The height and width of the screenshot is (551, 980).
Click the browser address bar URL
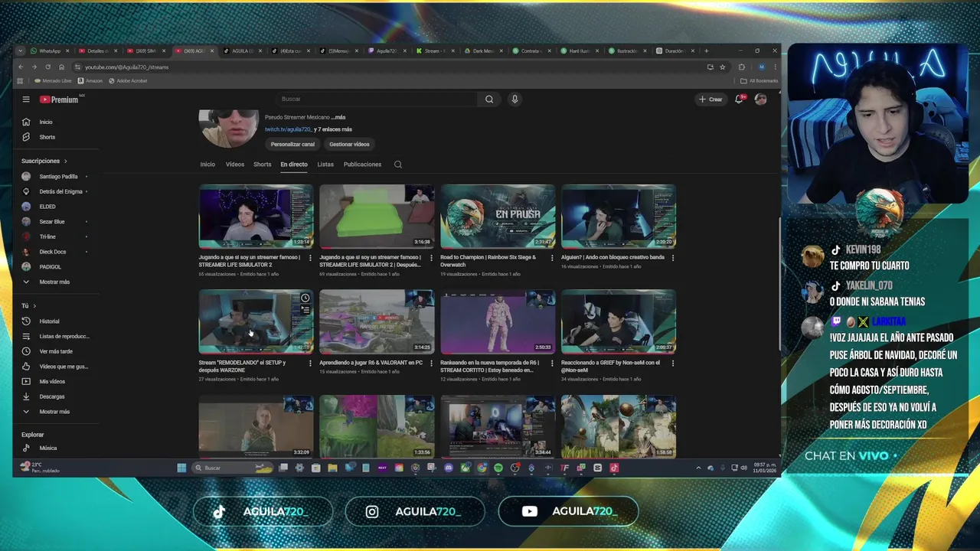click(127, 67)
